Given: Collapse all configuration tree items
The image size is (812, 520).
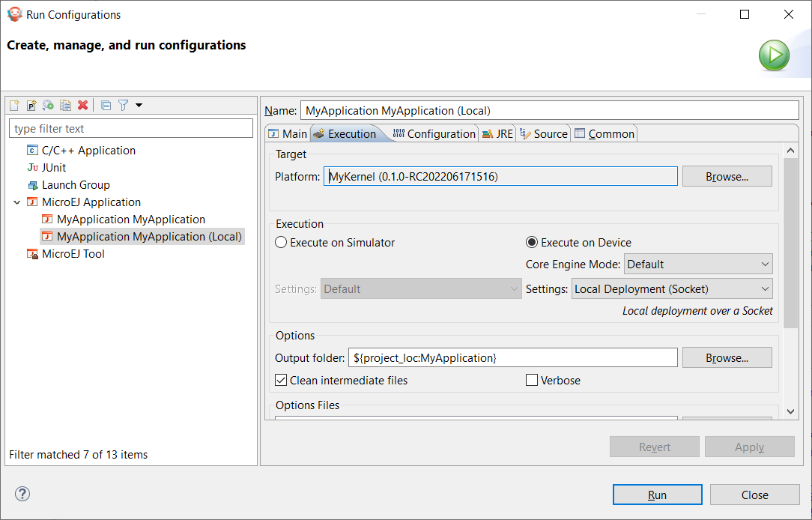Looking at the screenshot, I should 106,105.
